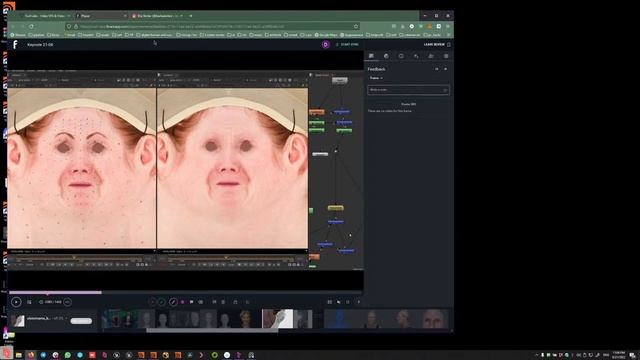The height and width of the screenshot is (360, 640).
Task: Click the clock in the system tray
Action: click(x=619, y=355)
